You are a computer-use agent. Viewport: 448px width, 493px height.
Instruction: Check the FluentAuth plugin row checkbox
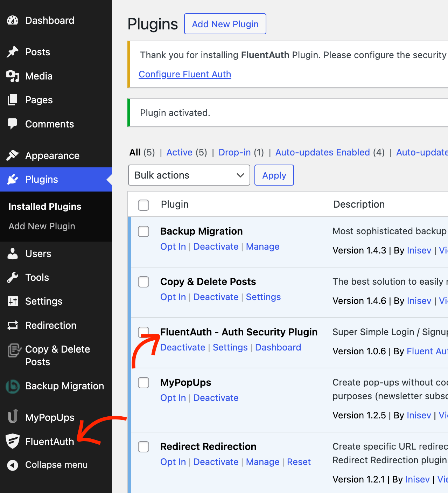coord(143,332)
